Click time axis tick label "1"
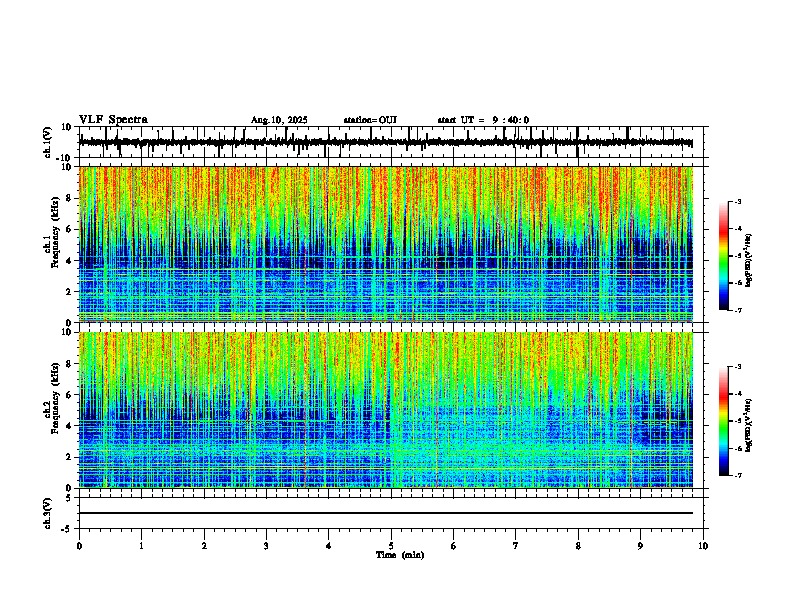Screen dimensions: 792x612 click(x=141, y=546)
